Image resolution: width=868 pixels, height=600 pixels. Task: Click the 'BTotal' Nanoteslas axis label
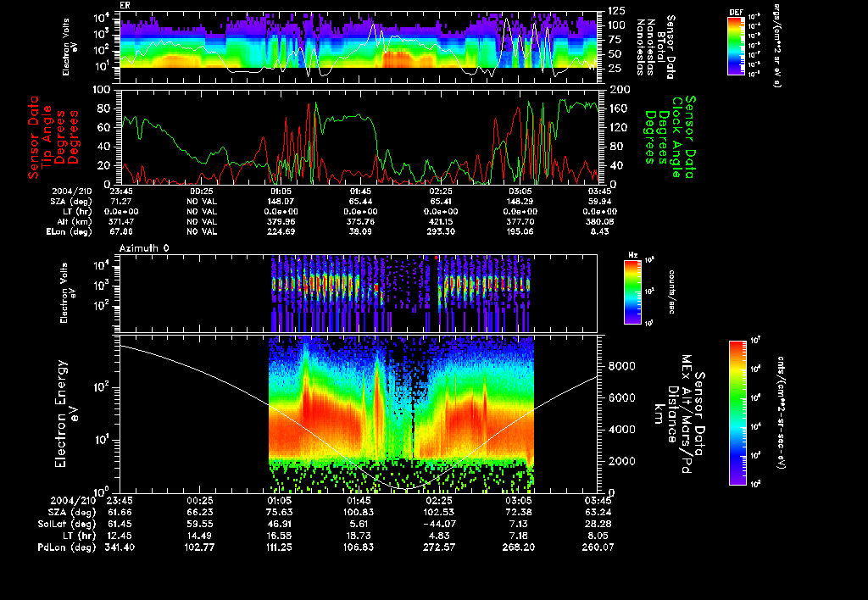coord(661,47)
